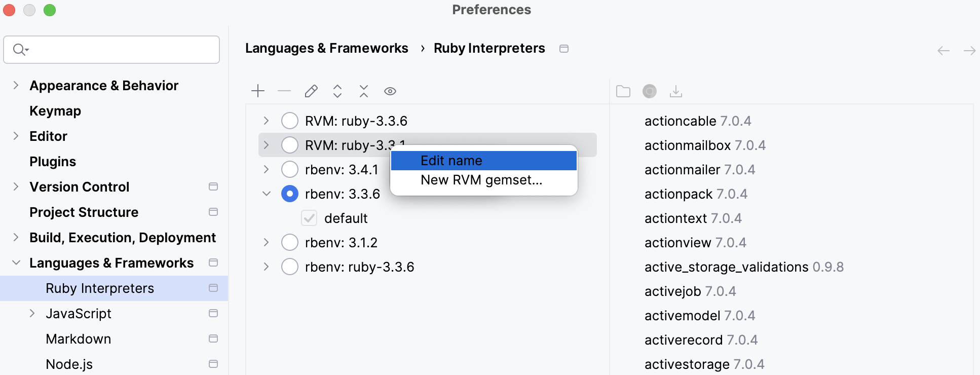Collapse the rbenv: 3.3.6 tree node

[x=267, y=194]
